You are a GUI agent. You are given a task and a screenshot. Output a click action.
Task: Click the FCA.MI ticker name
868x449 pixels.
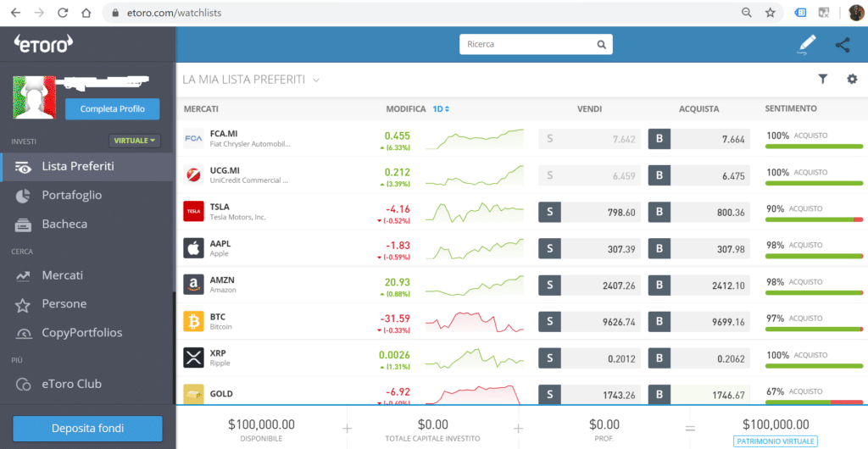(x=224, y=134)
